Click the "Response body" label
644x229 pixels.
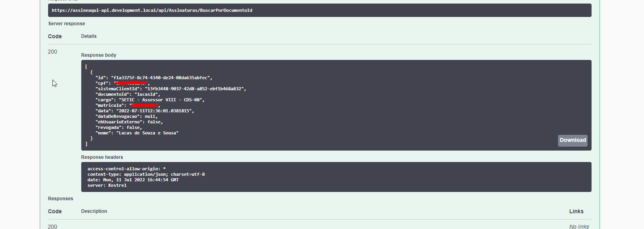coord(99,55)
